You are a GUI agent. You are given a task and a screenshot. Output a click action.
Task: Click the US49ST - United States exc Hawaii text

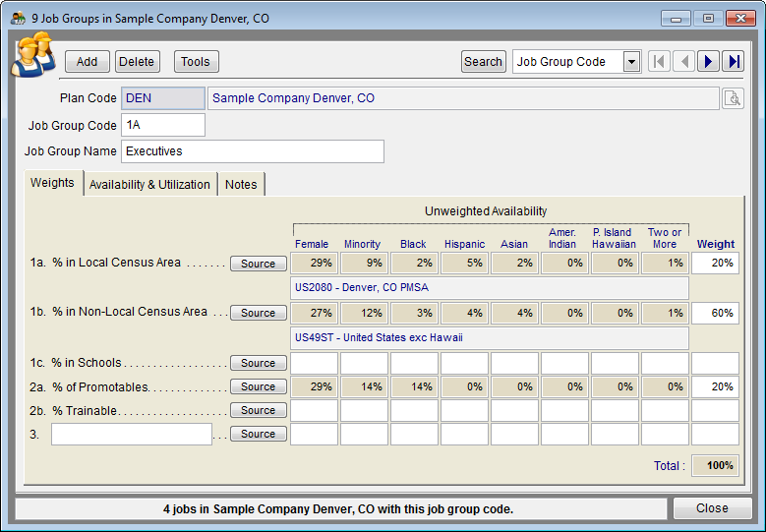(379, 337)
